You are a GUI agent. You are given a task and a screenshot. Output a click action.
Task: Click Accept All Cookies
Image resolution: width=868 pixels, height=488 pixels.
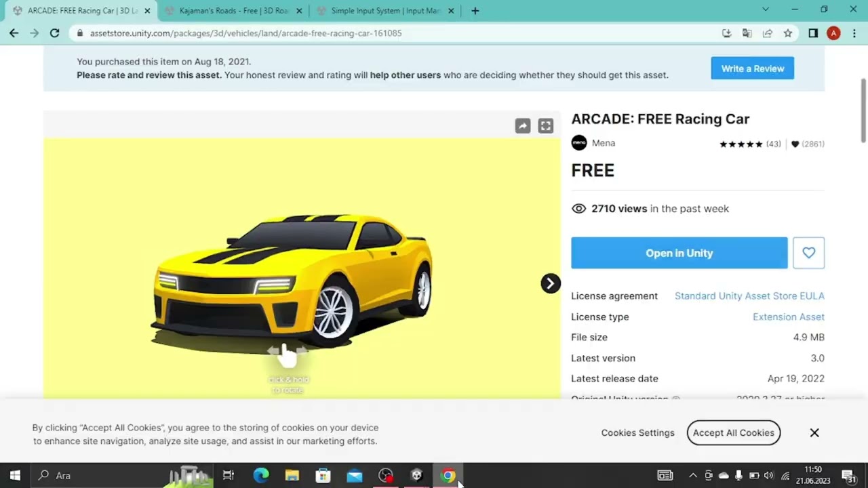[x=733, y=432]
